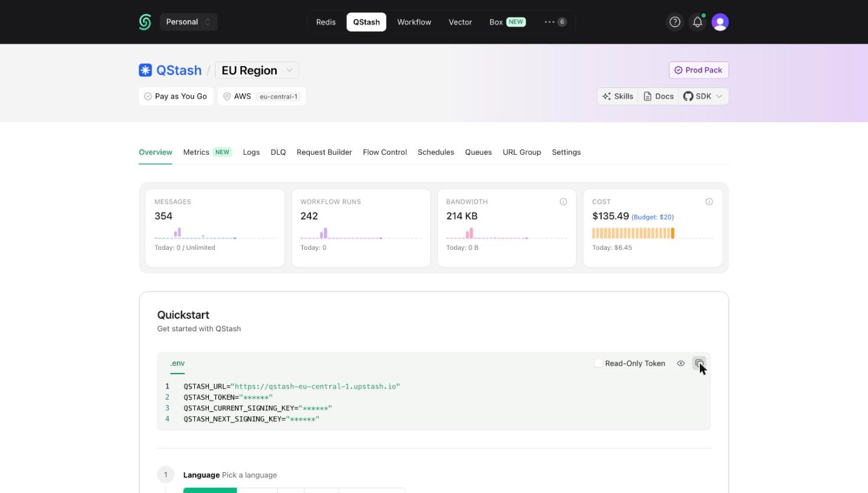The width and height of the screenshot is (868, 493).
Task: Open the SDK GitHub dropdown
Action: click(703, 96)
